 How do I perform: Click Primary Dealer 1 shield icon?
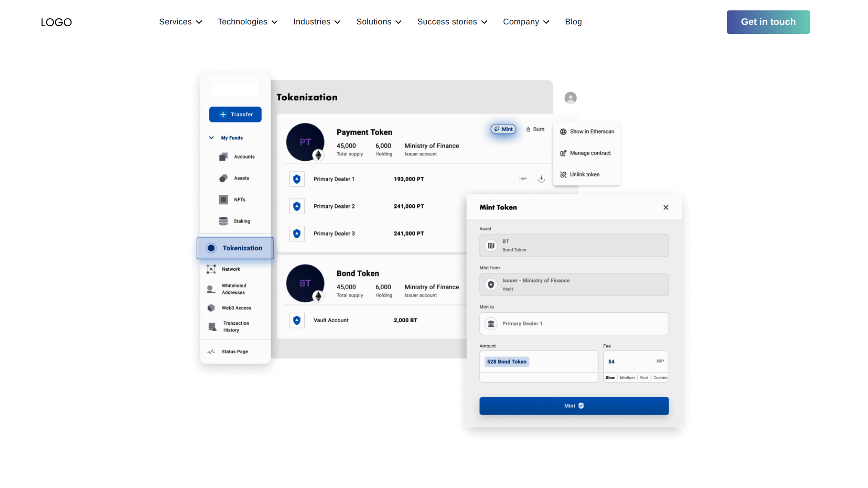point(297,179)
